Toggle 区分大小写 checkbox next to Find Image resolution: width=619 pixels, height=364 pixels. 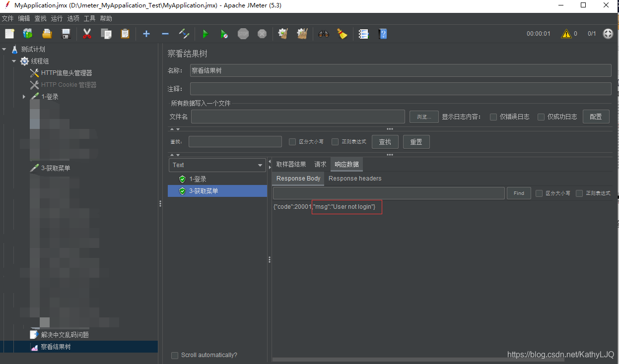(539, 193)
